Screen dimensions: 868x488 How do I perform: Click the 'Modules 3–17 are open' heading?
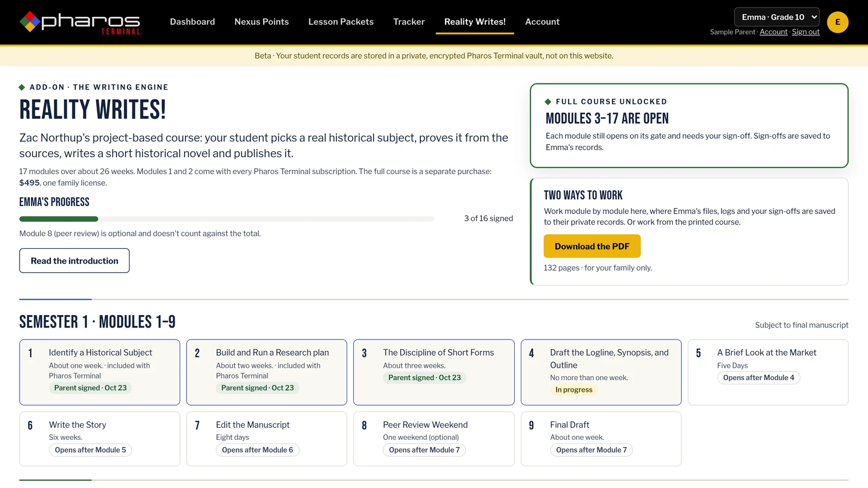click(x=607, y=119)
